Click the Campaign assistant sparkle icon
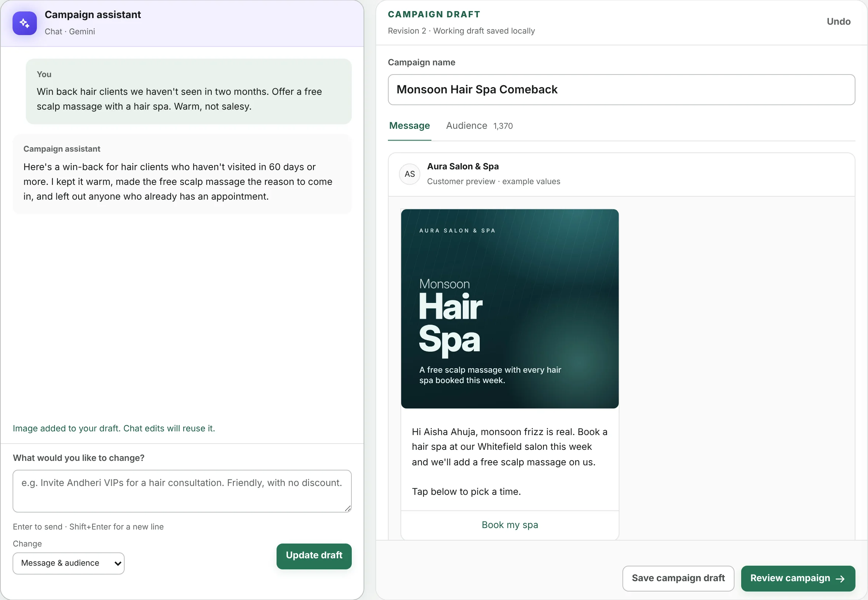Screen dimensions: 868x600 24,23
